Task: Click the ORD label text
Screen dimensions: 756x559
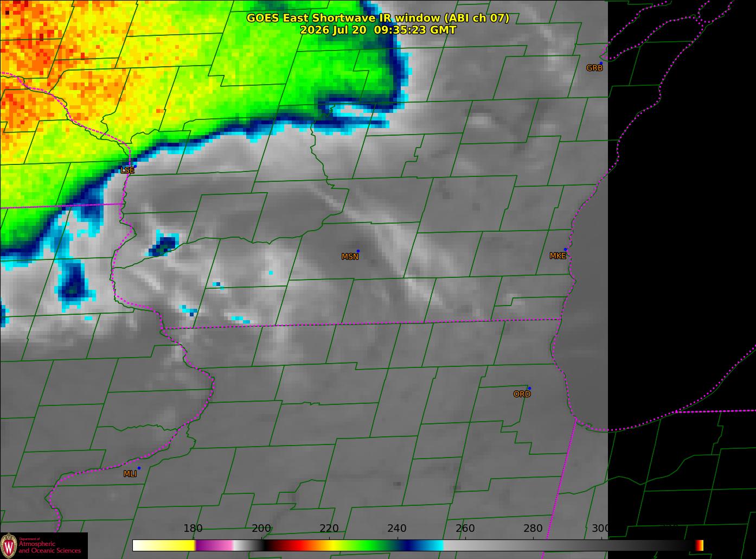Action: [x=522, y=395]
